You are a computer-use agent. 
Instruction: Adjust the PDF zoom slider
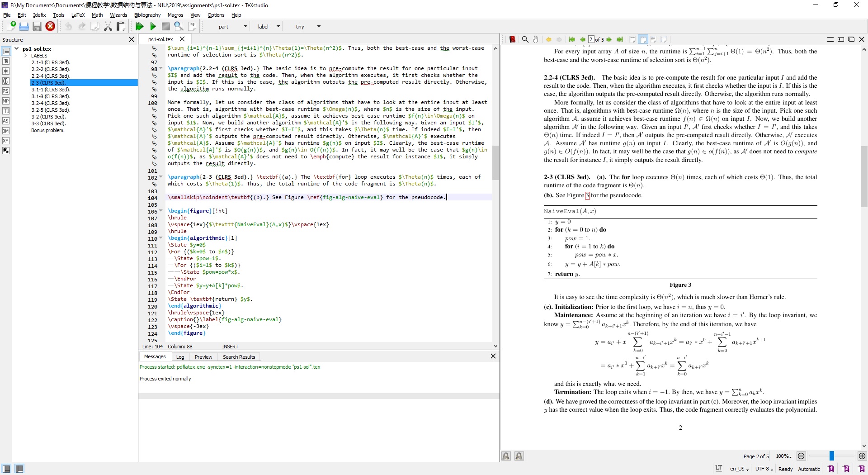point(832,456)
